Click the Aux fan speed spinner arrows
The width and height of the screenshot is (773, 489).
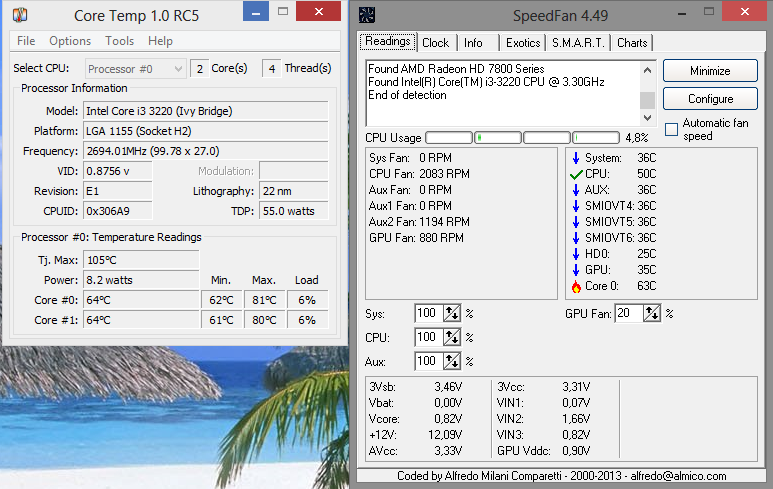coord(452,361)
